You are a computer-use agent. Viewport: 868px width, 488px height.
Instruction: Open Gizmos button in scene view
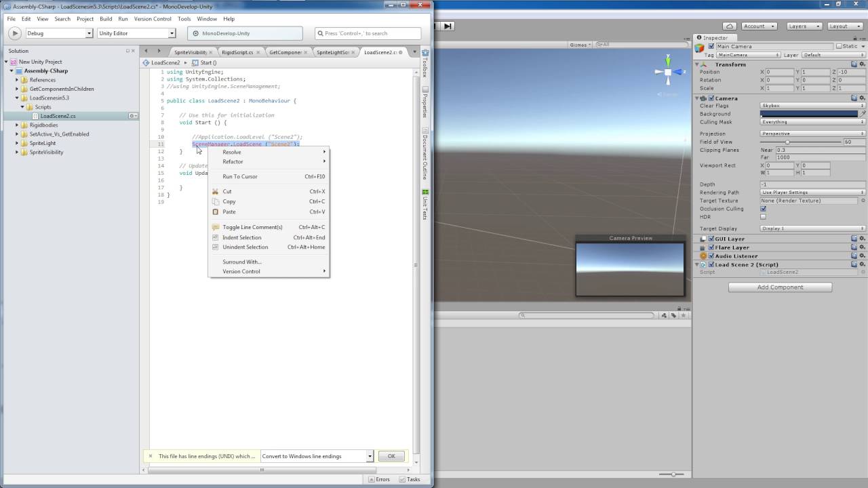[580, 45]
